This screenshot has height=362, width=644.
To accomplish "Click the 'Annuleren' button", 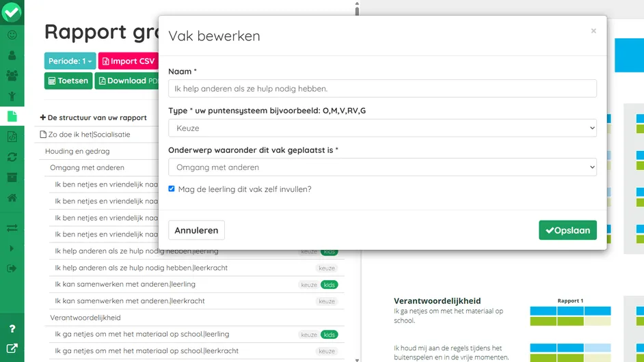I will [x=196, y=230].
